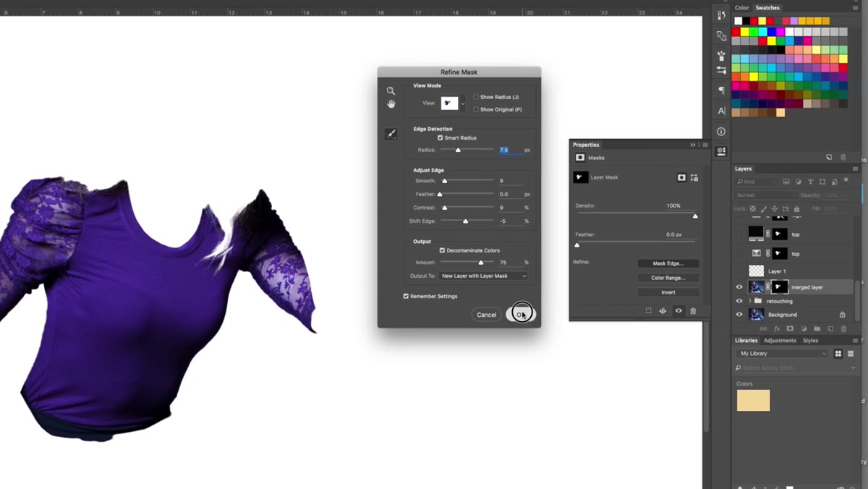Viewport: 868px width, 489px height.
Task: Click the Cancel button in Refine Mask
Action: pos(487,315)
